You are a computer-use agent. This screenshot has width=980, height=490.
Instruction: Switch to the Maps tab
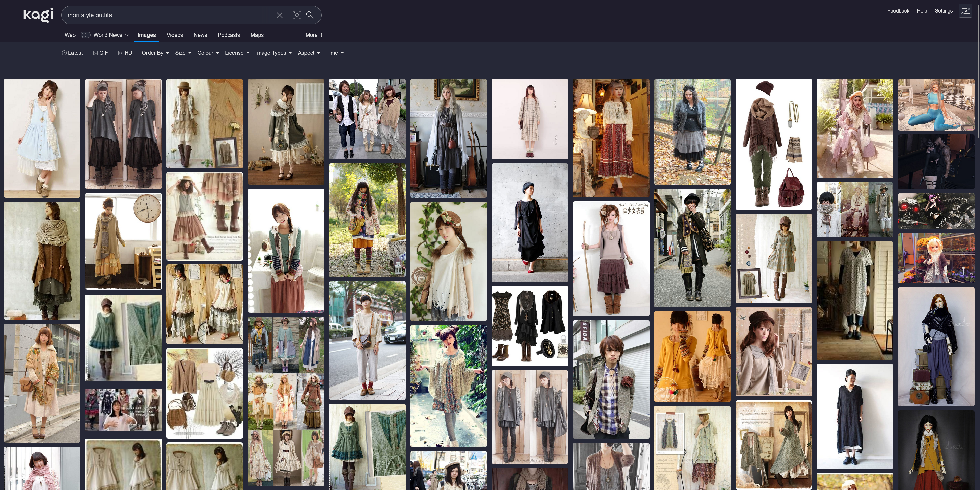tap(257, 35)
